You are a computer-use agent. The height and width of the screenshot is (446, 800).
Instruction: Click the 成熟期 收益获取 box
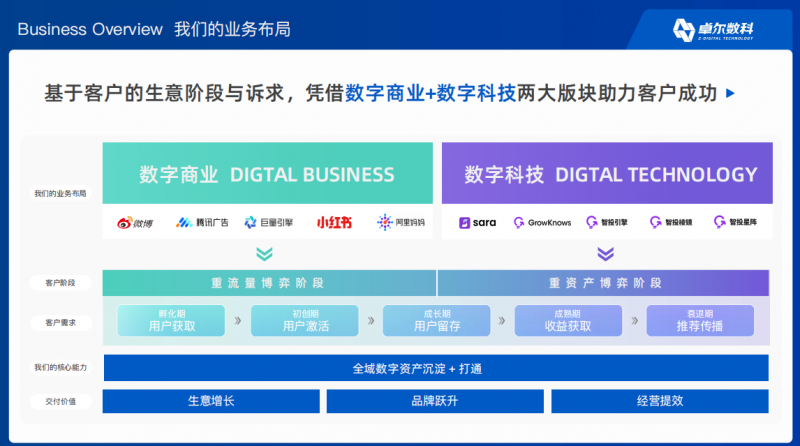click(568, 320)
